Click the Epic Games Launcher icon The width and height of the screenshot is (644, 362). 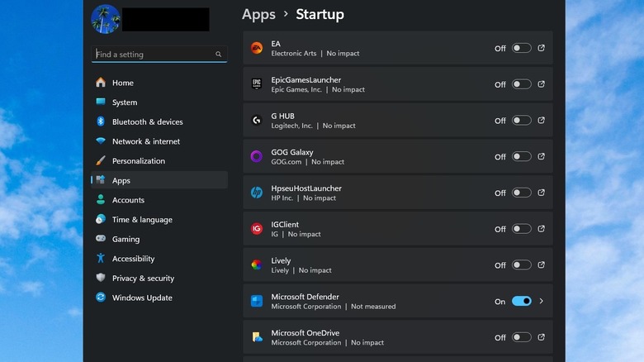[x=257, y=84]
